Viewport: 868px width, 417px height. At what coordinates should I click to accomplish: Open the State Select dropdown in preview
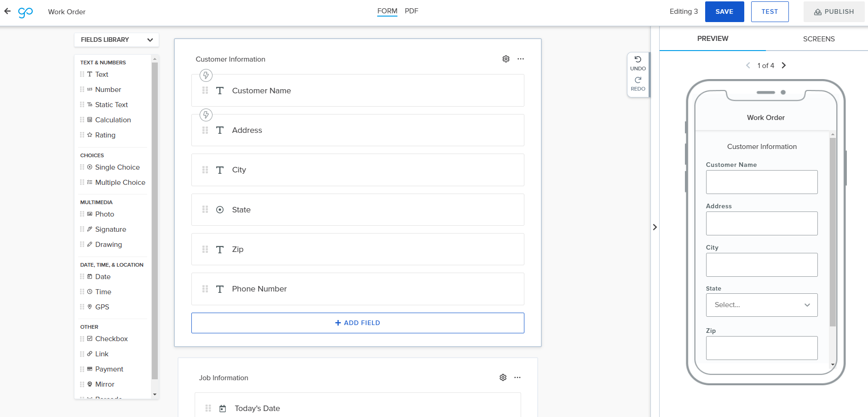point(762,305)
